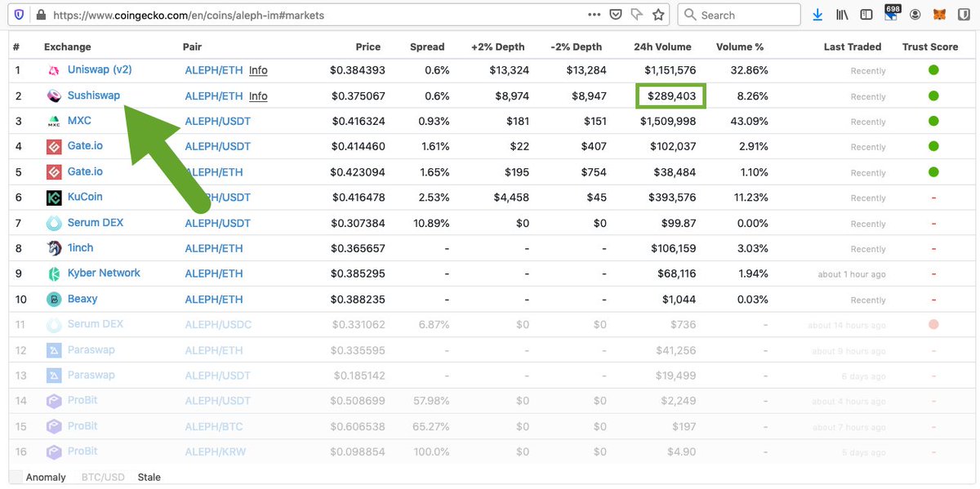This screenshot has width=980, height=489.
Task: Click the Uniswap (v2) logo icon
Action: (x=54, y=70)
